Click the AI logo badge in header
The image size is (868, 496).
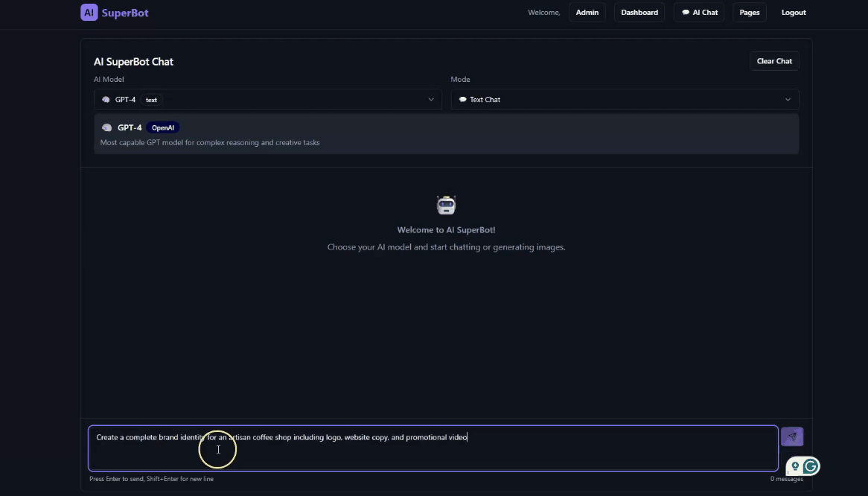click(89, 12)
